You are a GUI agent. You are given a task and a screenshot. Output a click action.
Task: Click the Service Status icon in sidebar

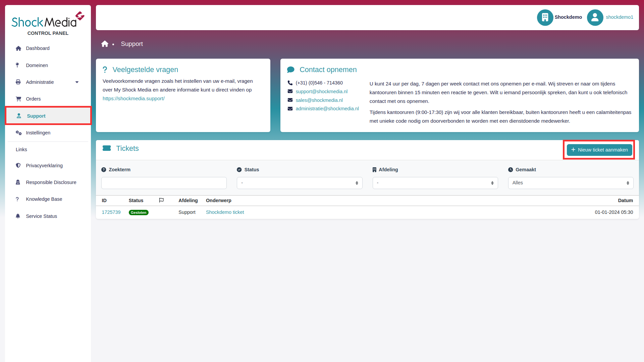[x=18, y=216]
